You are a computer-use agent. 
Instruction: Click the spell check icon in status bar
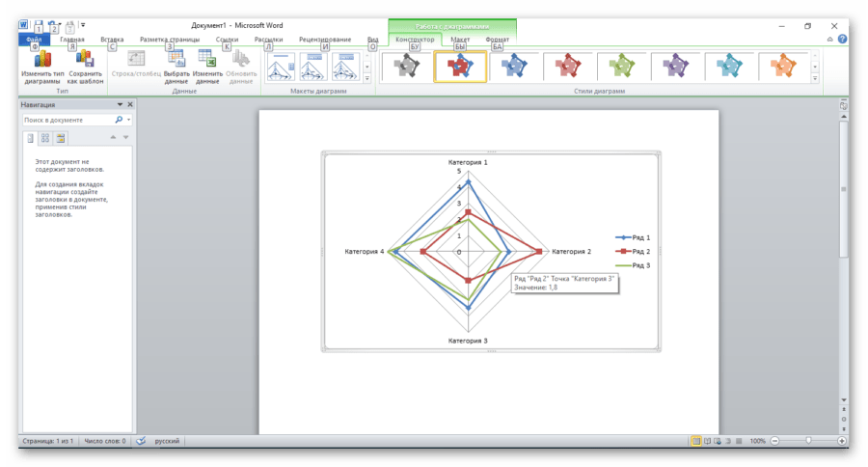[x=141, y=440]
